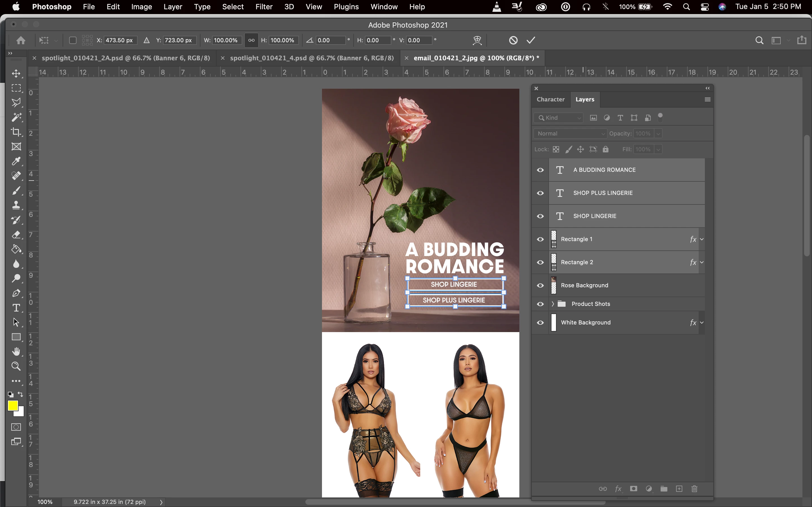
Task: Expand the Product Shots group
Action: point(553,304)
